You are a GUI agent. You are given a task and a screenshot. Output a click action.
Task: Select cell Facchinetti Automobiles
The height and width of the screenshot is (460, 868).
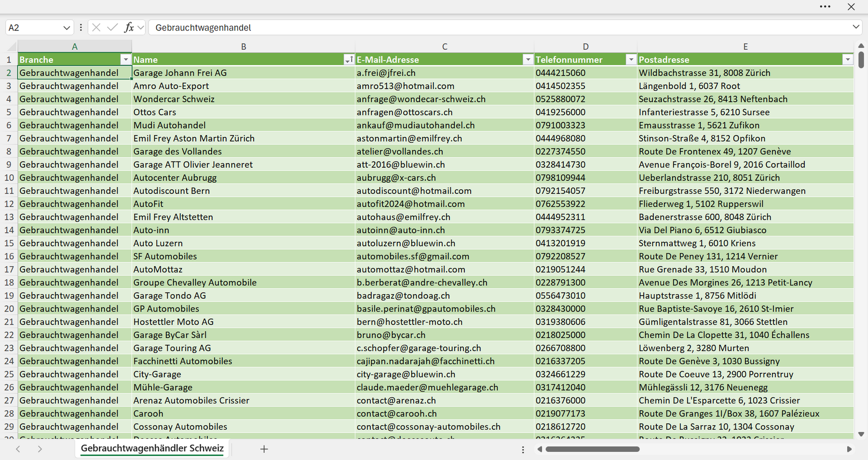coord(244,361)
